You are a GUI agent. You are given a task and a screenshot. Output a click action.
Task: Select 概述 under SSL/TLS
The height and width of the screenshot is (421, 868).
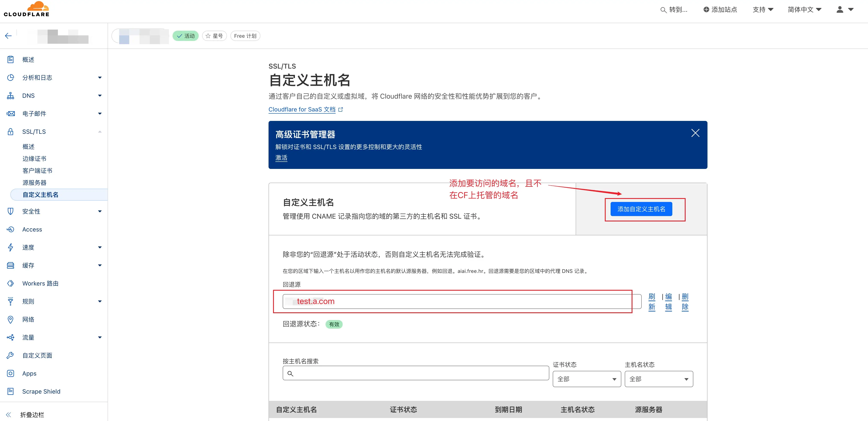coord(28,147)
